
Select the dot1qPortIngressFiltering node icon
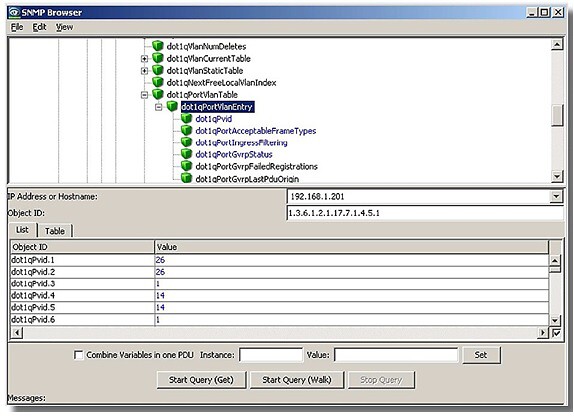[186, 142]
